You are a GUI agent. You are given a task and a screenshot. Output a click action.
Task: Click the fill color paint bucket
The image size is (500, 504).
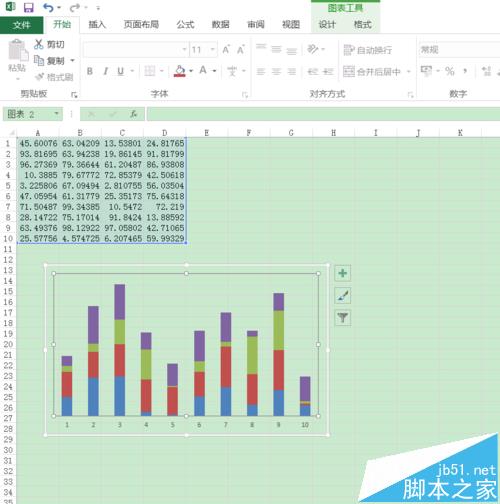pos(180,71)
